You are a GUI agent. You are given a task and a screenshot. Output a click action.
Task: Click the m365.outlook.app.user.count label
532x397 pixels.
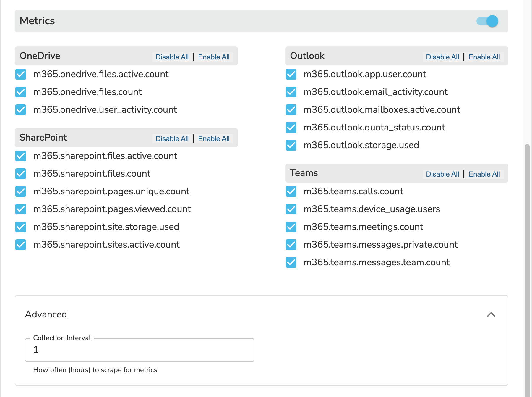pyautogui.click(x=365, y=74)
